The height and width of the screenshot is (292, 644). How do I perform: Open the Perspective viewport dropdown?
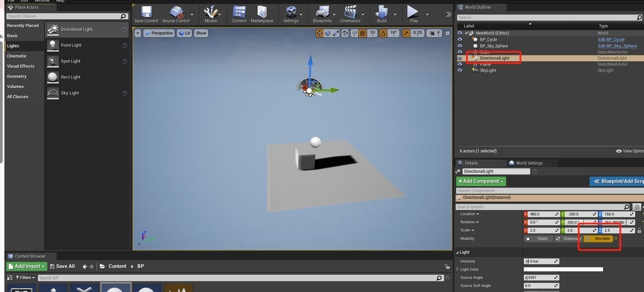(159, 33)
